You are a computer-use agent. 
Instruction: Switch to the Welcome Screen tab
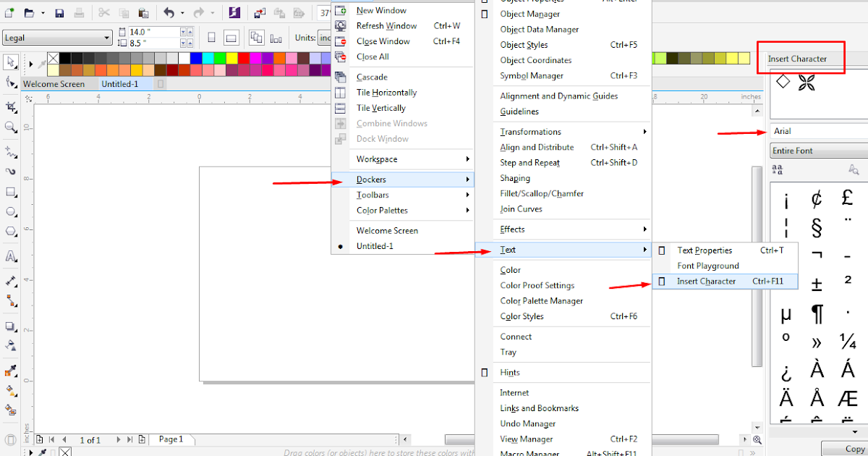[55, 83]
